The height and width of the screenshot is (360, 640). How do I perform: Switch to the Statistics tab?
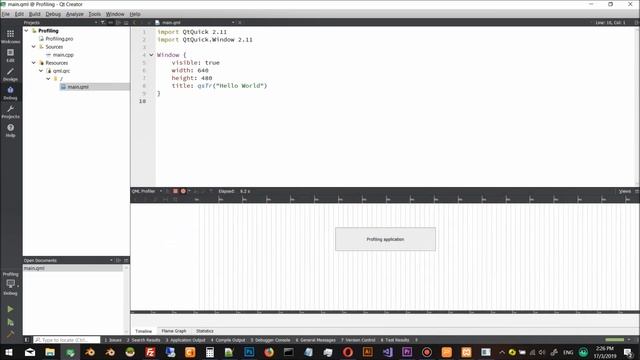[x=205, y=331]
